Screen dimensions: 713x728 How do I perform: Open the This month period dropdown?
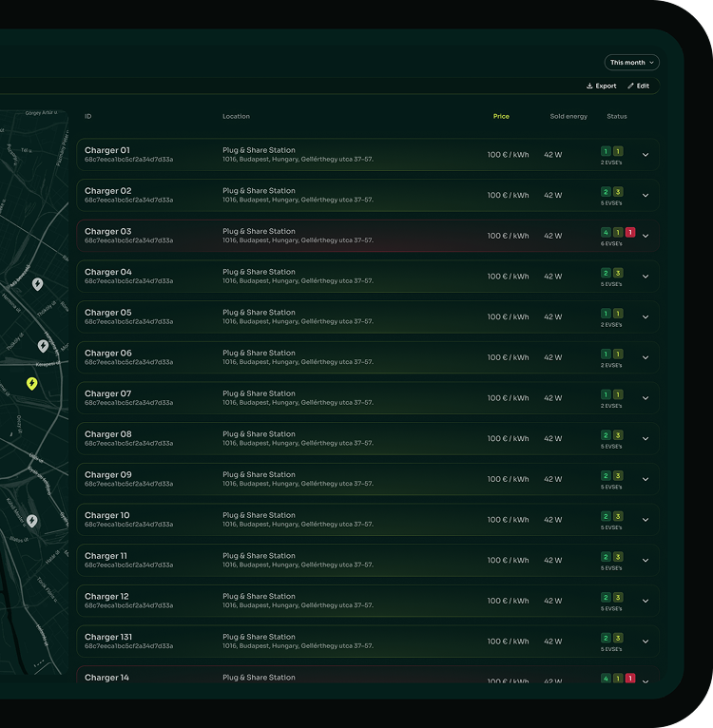(631, 63)
